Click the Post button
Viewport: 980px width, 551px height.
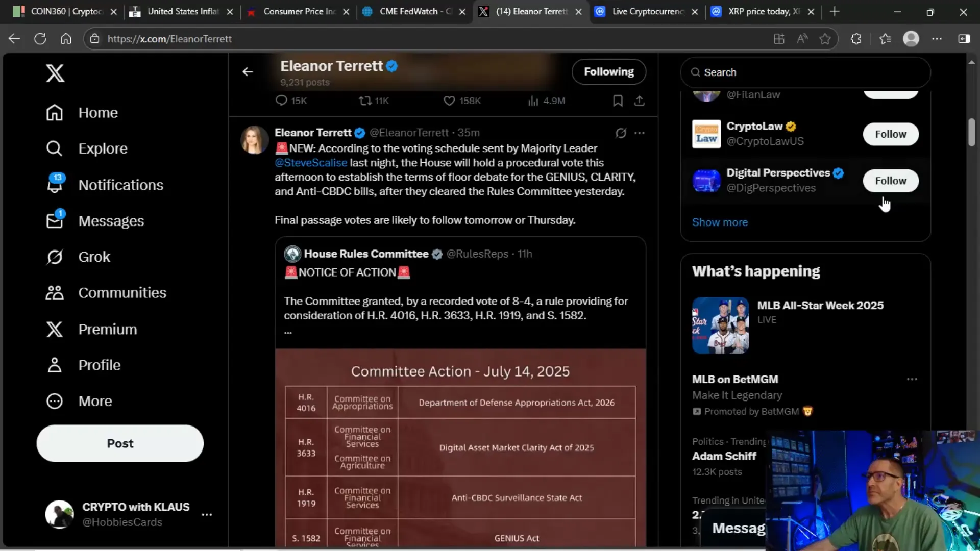pyautogui.click(x=120, y=443)
